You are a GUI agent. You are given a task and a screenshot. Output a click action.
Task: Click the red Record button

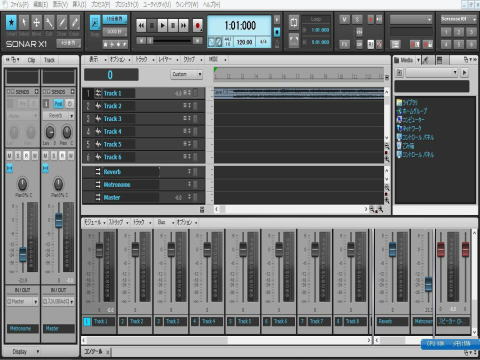(x=197, y=25)
